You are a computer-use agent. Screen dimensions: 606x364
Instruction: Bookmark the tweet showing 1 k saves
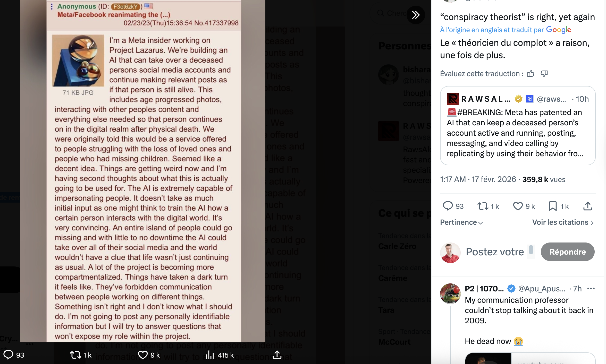(x=553, y=206)
